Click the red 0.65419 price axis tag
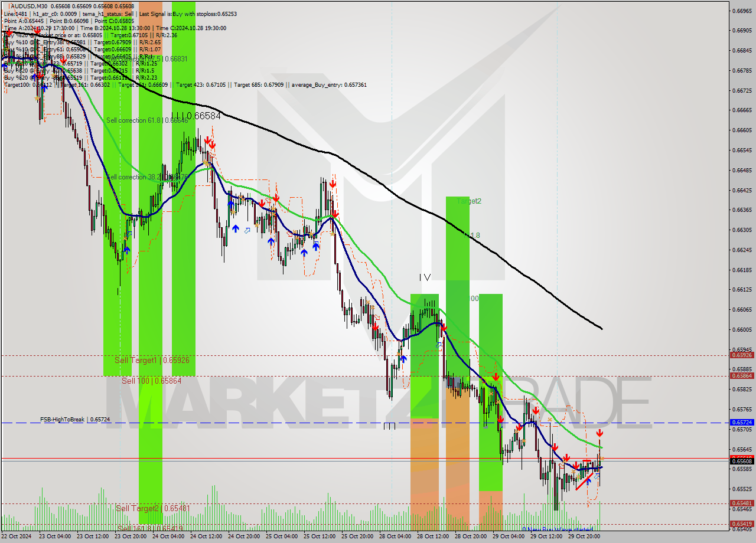Screen dimensions: 756x543 (x=742, y=524)
